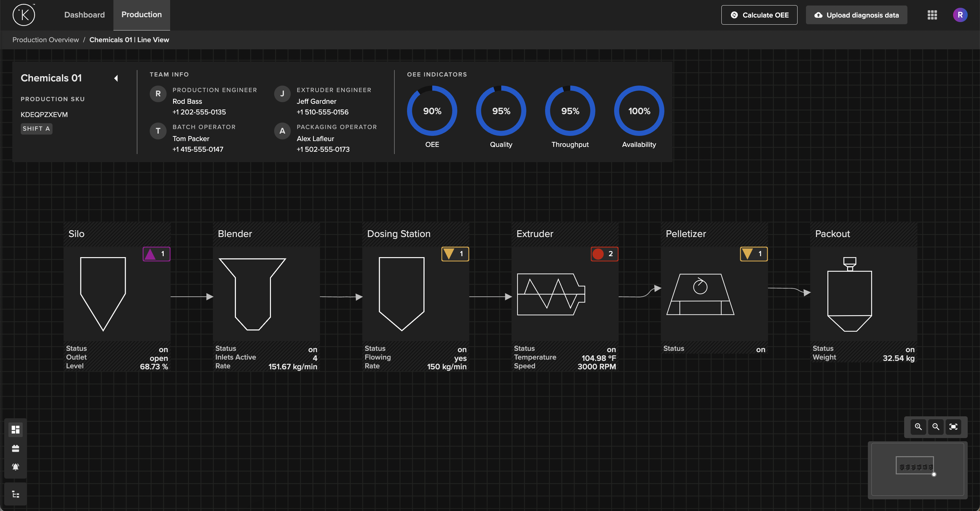Viewport: 980px width, 511px height.
Task: Click the briefcase icon in left sidebar
Action: pyautogui.click(x=16, y=448)
